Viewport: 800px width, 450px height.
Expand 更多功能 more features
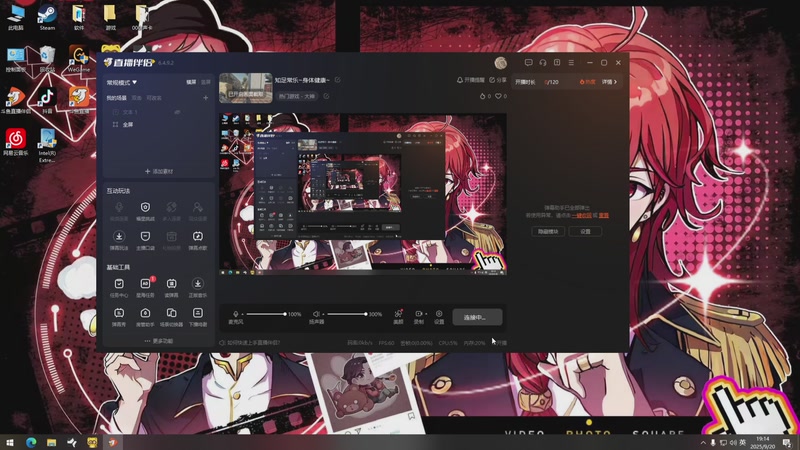159,341
